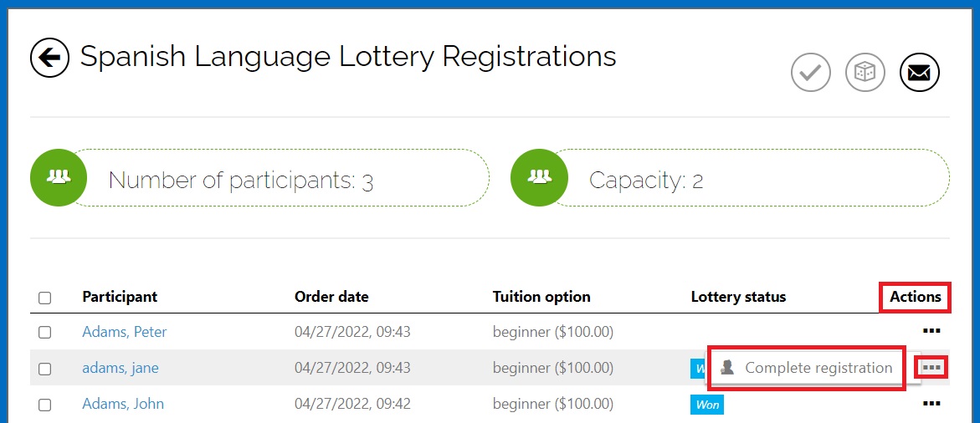Click the person icon beside Complete registration
Image resolution: width=980 pixels, height=423 pixels.
(x=727, y=368)
